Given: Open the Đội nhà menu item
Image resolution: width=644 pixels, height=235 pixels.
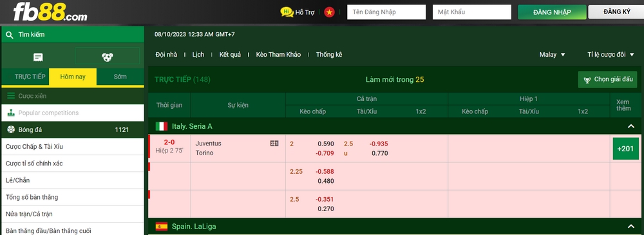Looking at the screenshot, I should pos(166,55).
